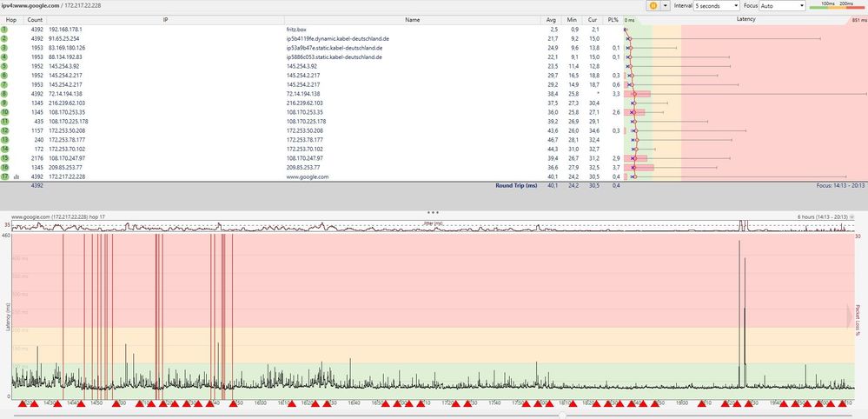The image size is (868, 419).
Task: Click the green hop 1 circle for fritz.box
Action: pos(4,29)
